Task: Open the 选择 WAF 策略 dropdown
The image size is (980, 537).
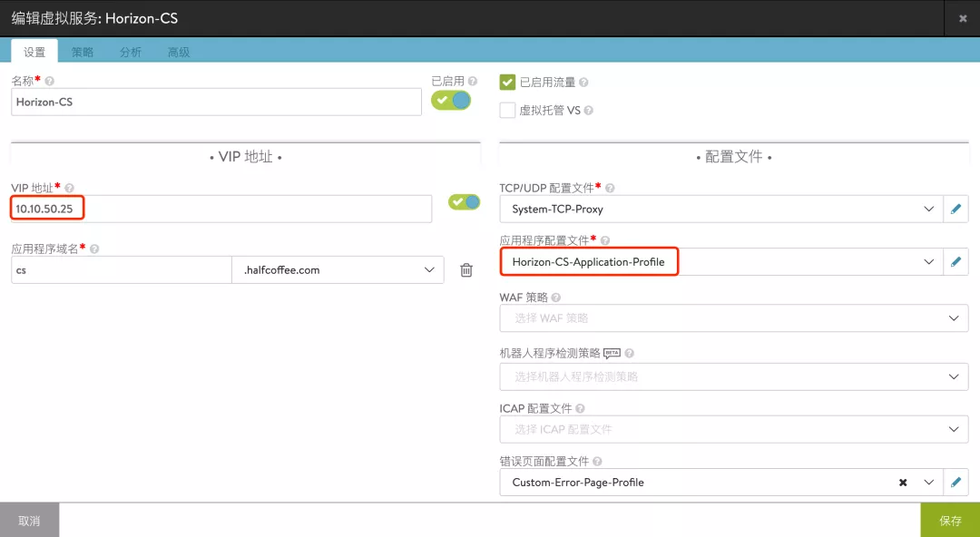Action: click(734, 318)
